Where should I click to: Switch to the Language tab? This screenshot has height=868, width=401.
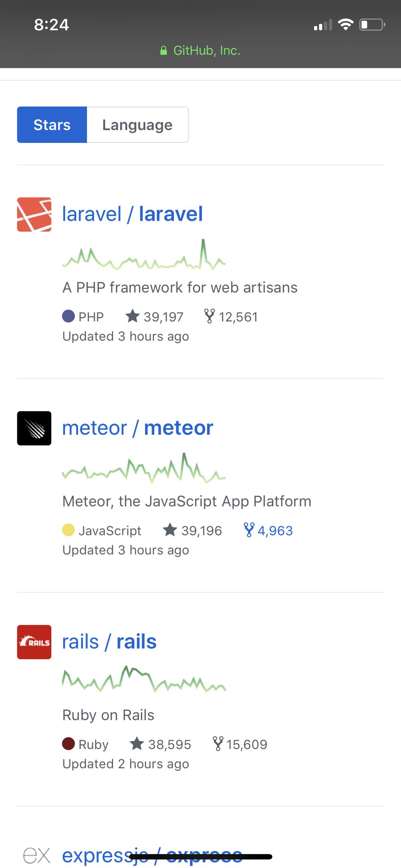(x=137, y=125)
